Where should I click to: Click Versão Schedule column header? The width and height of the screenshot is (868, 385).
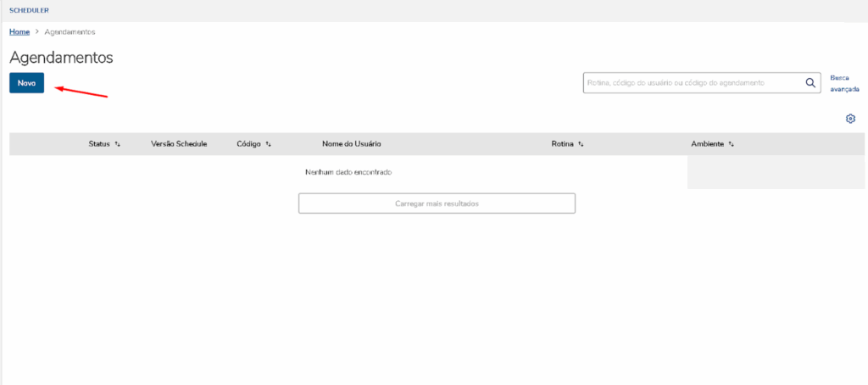tap(179, 144)
